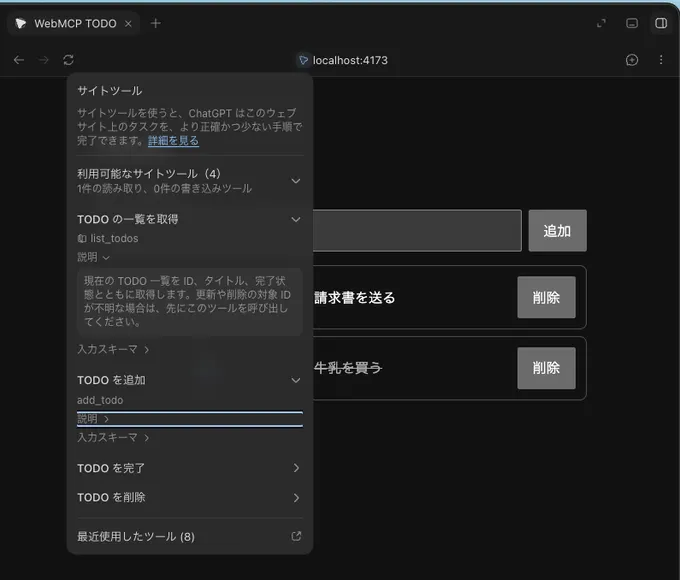Toggle the sidebar panel icon

pos(661,23)
